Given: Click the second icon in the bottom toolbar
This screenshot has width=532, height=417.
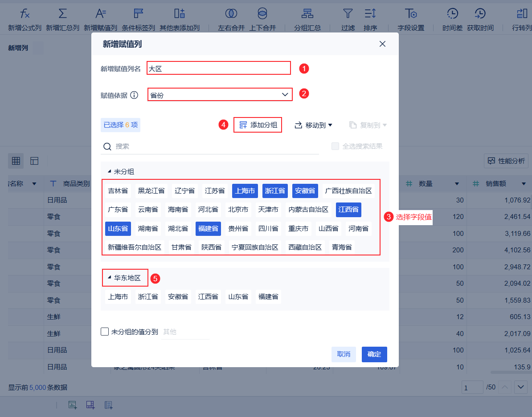Looking at the screenshot, I should click(x=90, y=405).
